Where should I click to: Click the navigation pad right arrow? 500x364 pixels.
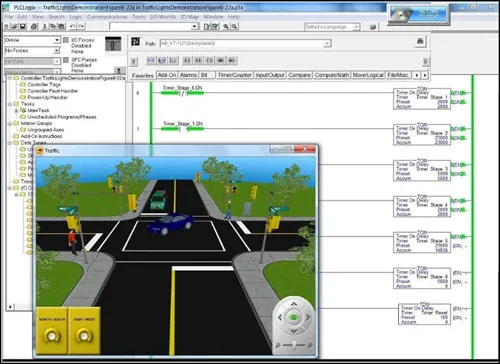(x=308, y=317)
